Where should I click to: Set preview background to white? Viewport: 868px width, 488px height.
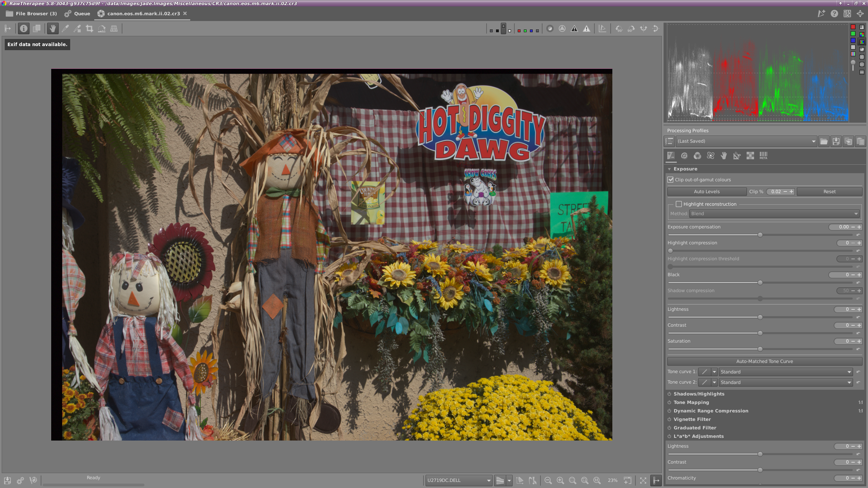(x=510, y=31)
